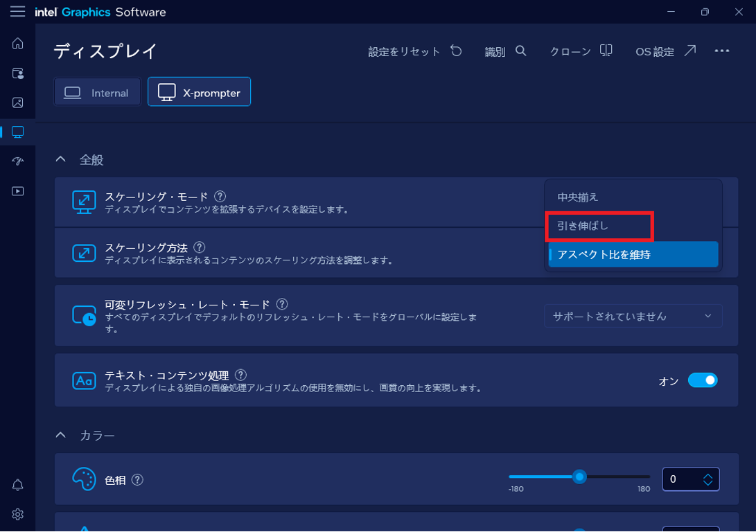Select the Display sidebar icon
756x532 pixels.
click(18, 132)
